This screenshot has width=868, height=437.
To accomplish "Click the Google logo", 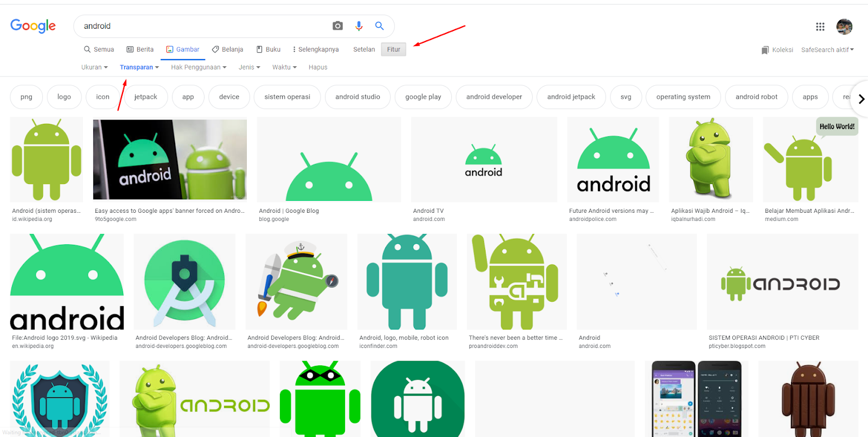I will click(x=33, y=26).
